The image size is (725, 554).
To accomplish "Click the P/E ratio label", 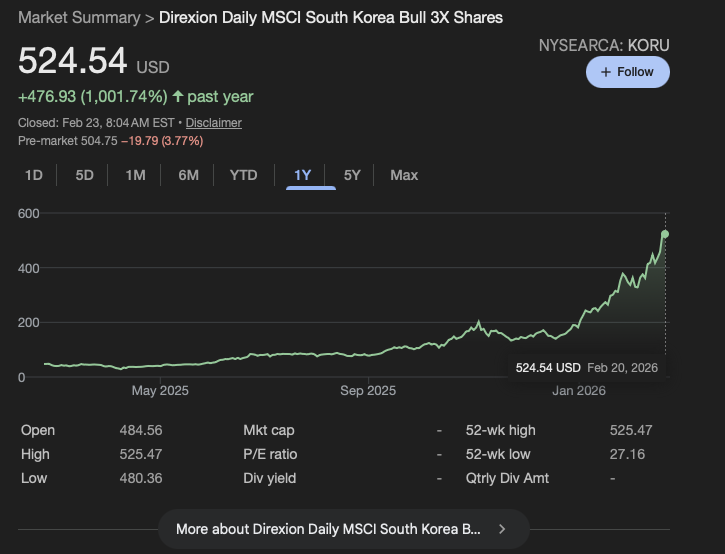I will point(270,455).
